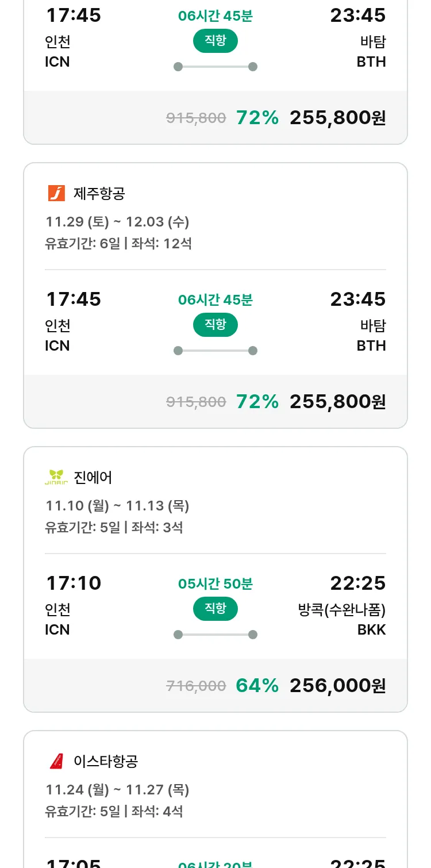Tap the 64% discount label

257,685
